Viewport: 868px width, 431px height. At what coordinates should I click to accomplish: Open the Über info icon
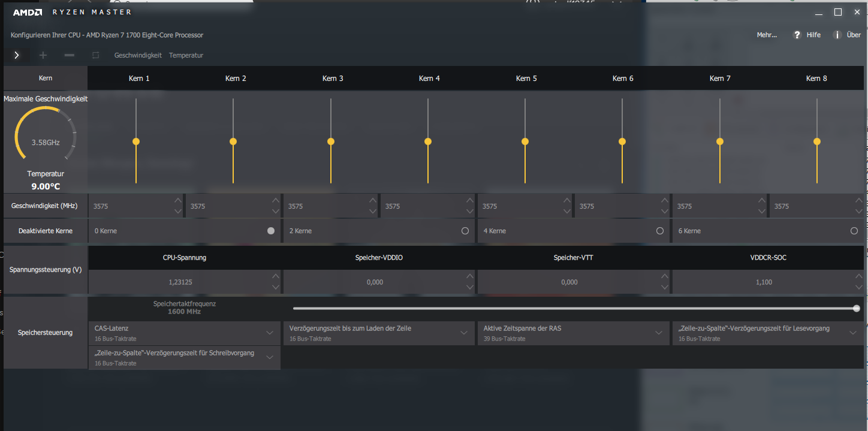pyautogui.click(x=837, y=35)
